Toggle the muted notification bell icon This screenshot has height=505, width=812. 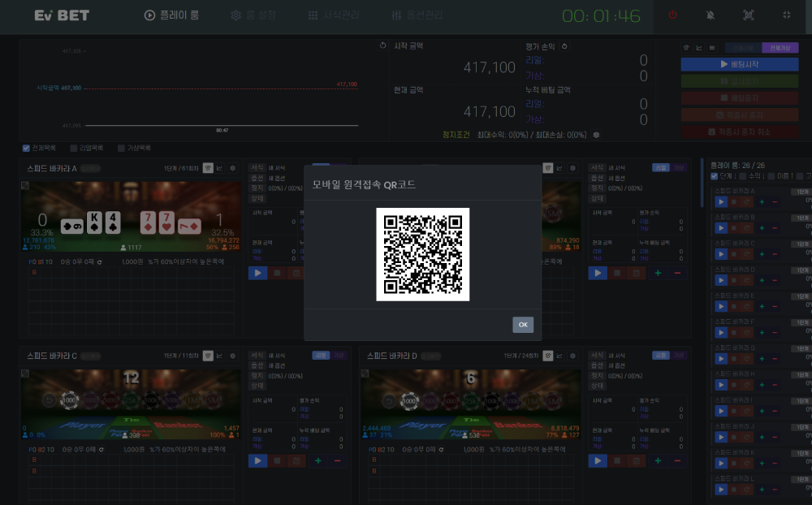point(710,15)
